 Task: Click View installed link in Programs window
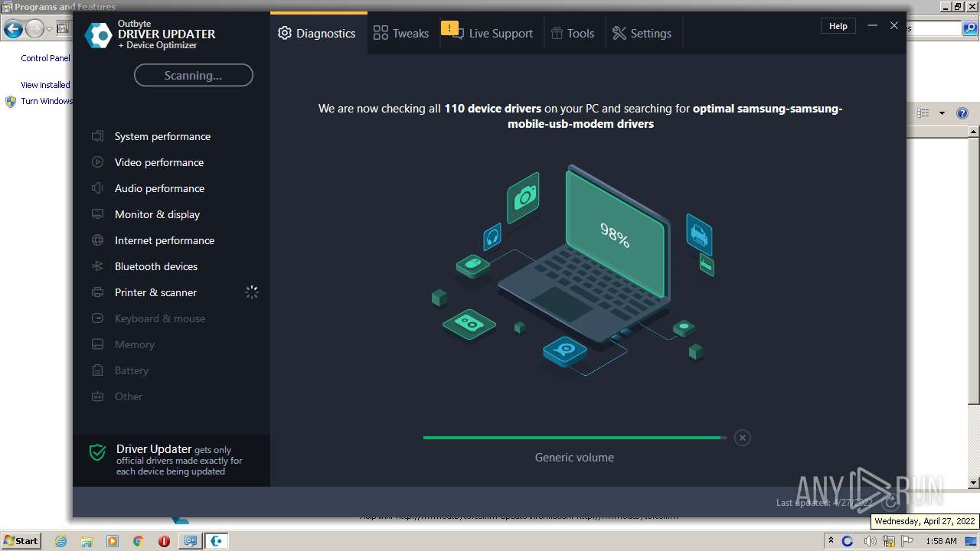[45, 85]
